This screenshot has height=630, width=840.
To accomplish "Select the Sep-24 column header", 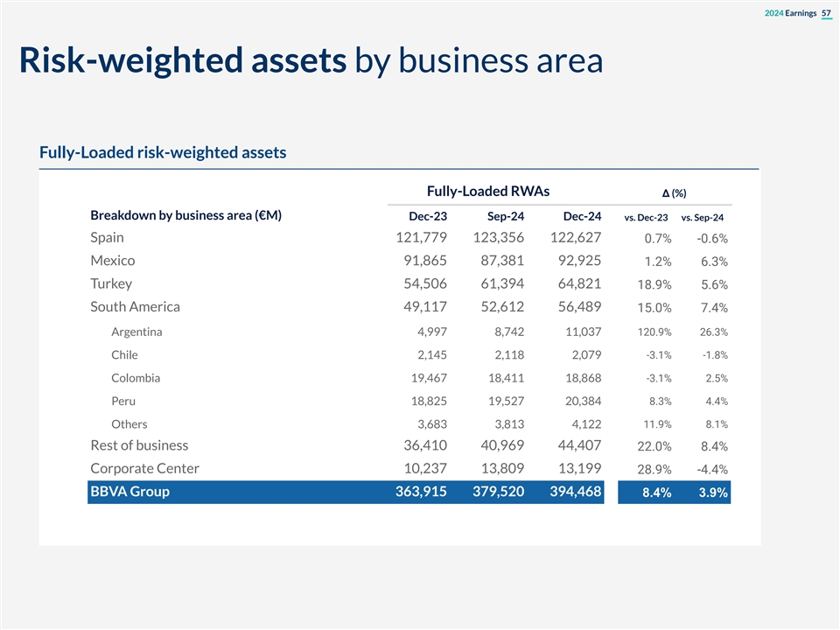I will pyautogui.click(x=505, y=217).
